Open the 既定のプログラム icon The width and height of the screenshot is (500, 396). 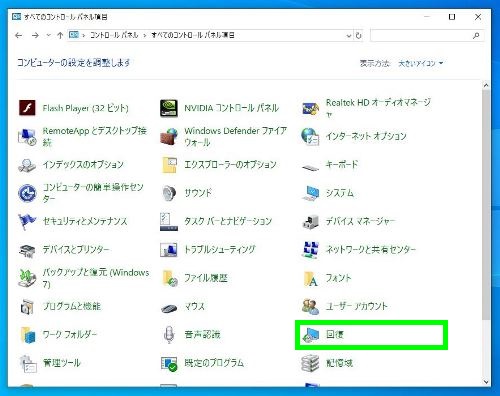click(169, 363)
